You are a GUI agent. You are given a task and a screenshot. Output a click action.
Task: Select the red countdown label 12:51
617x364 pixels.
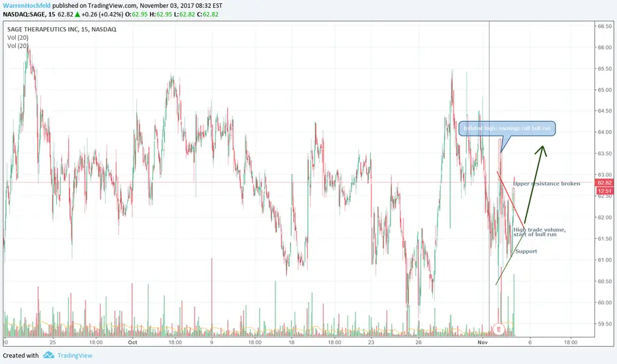604,191
